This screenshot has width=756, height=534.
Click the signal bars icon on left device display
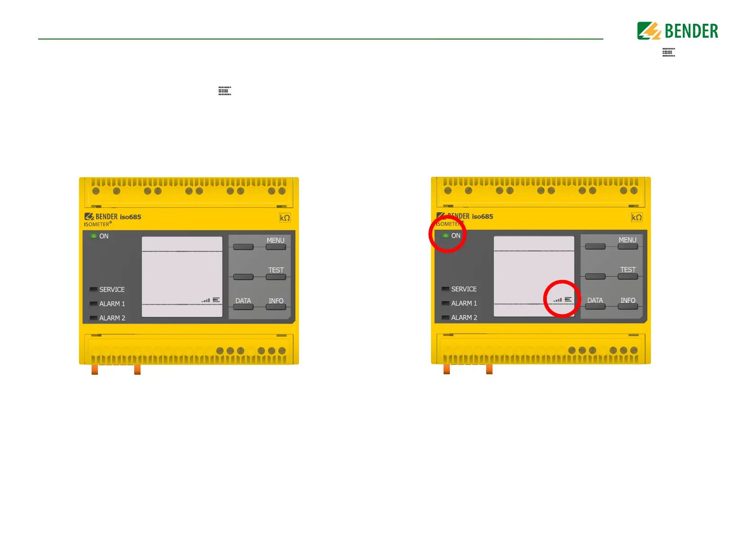point(206,300)
